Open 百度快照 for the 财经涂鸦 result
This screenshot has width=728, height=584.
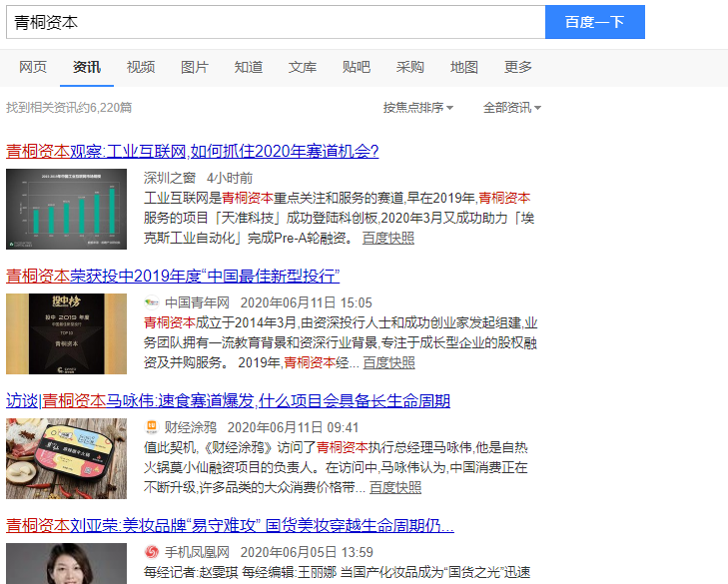pyautogui.click(x=395, y=487)
